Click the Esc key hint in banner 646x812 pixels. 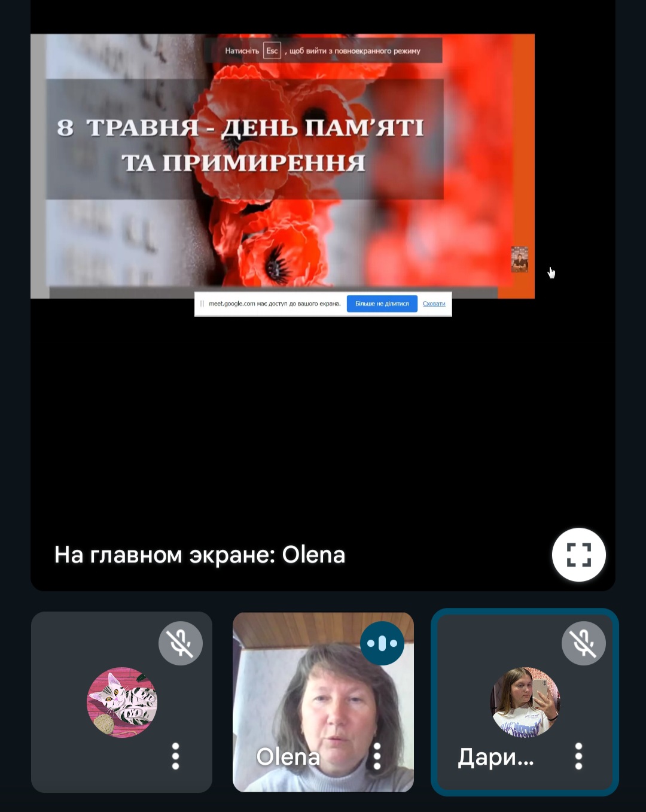[x=272, y=51]
